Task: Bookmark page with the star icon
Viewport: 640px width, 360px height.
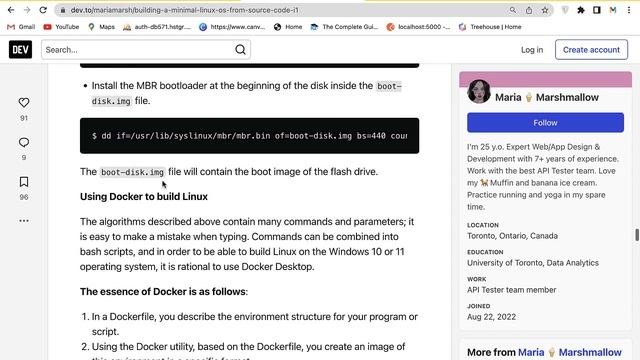Action: [x=545, y=10]
